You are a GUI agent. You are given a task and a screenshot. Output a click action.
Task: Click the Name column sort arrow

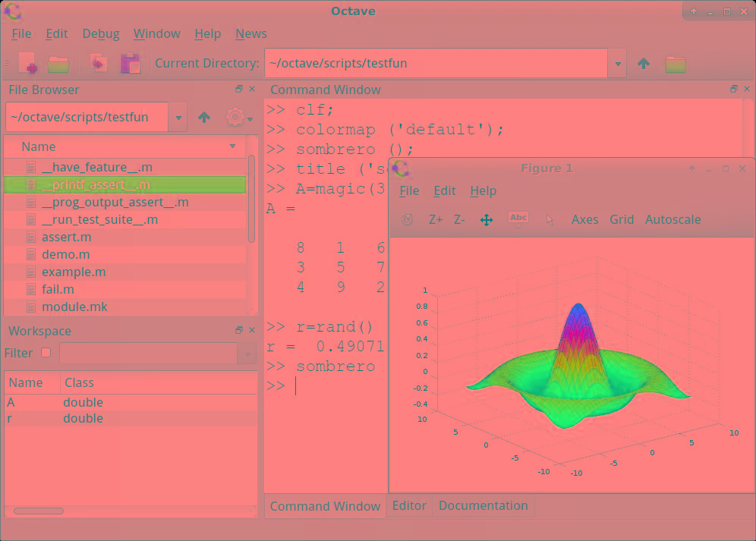(232, 146)
